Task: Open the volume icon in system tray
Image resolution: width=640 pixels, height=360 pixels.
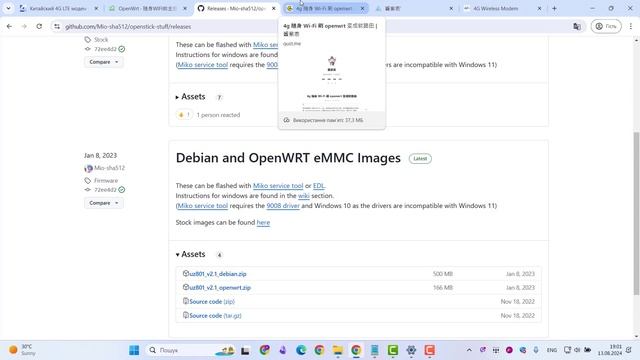Action: tap(577, 350)
